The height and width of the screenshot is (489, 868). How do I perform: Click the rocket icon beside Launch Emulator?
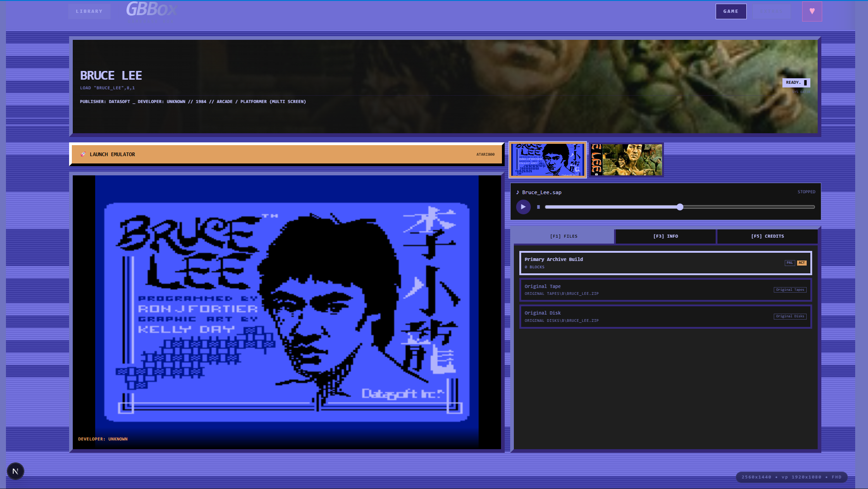point(83,154)
